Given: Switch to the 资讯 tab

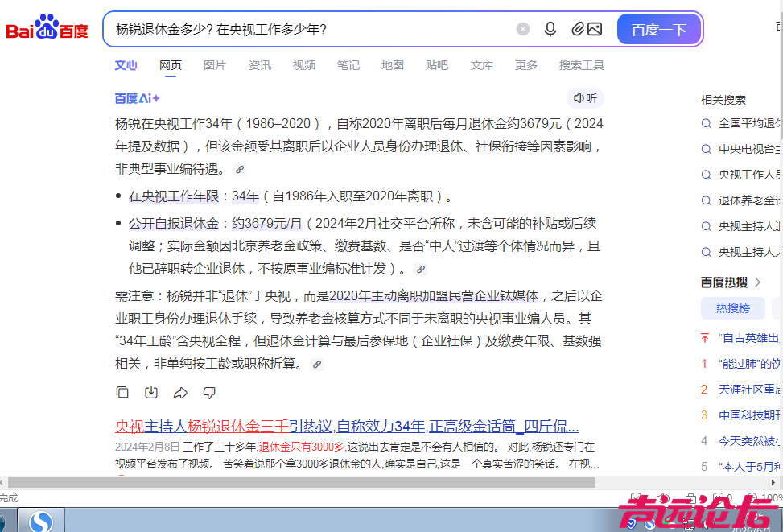Looking at the screenshot, I should (260, 65).
